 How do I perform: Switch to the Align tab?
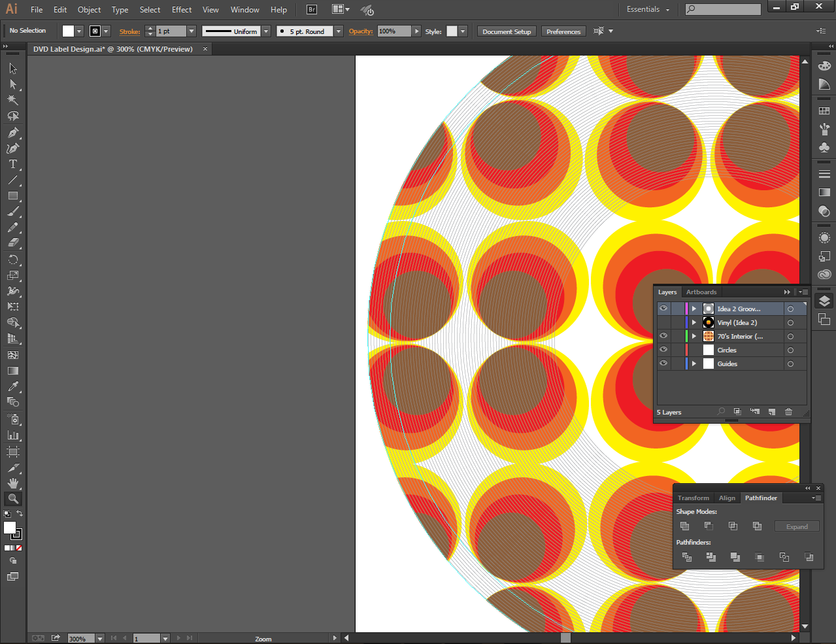[727, 498]
